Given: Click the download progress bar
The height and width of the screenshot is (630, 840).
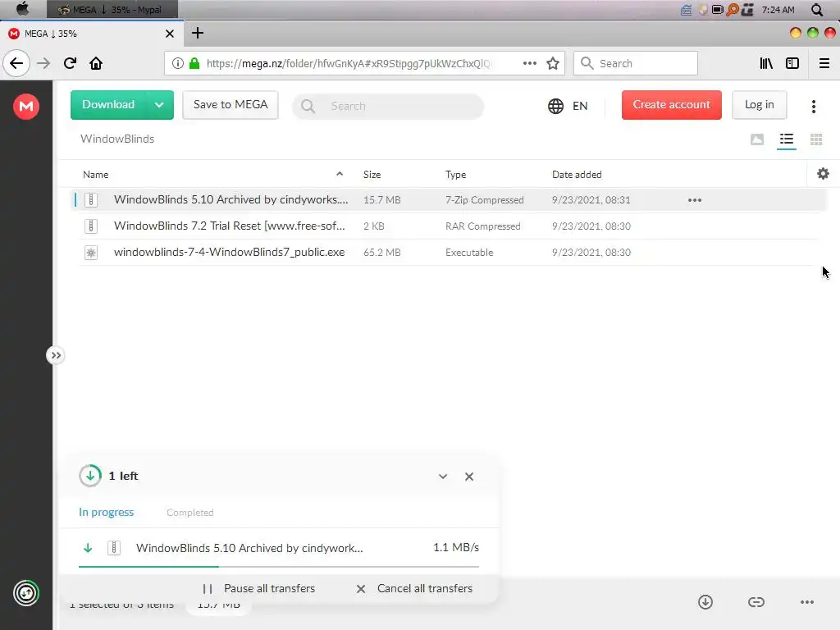Looking at the screenshot, I should tap(279, 566).
